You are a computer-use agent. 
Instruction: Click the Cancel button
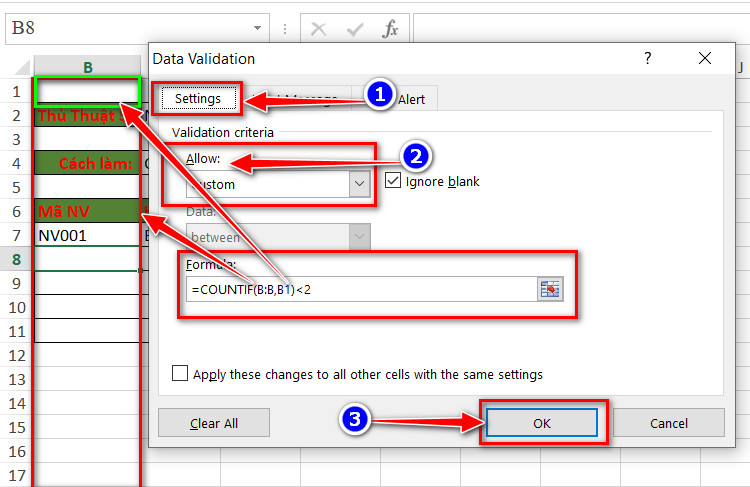(x=669, y=423)
